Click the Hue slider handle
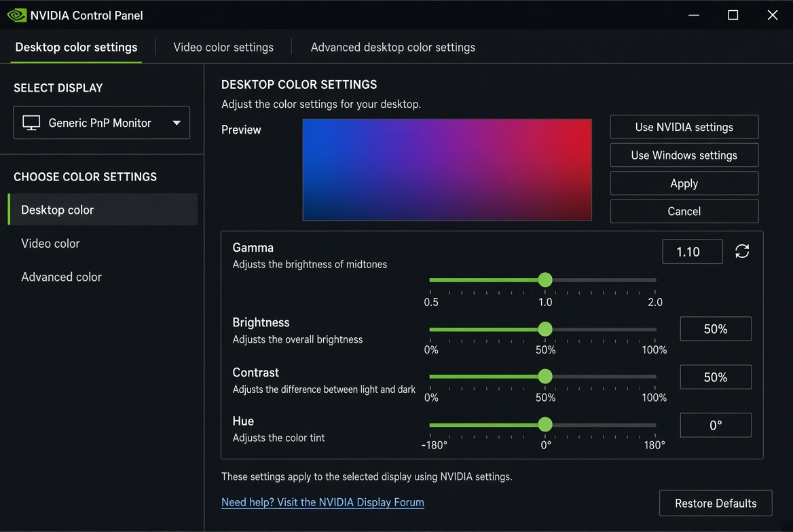Screen dimensions: 793x532 tap(545, 424)
